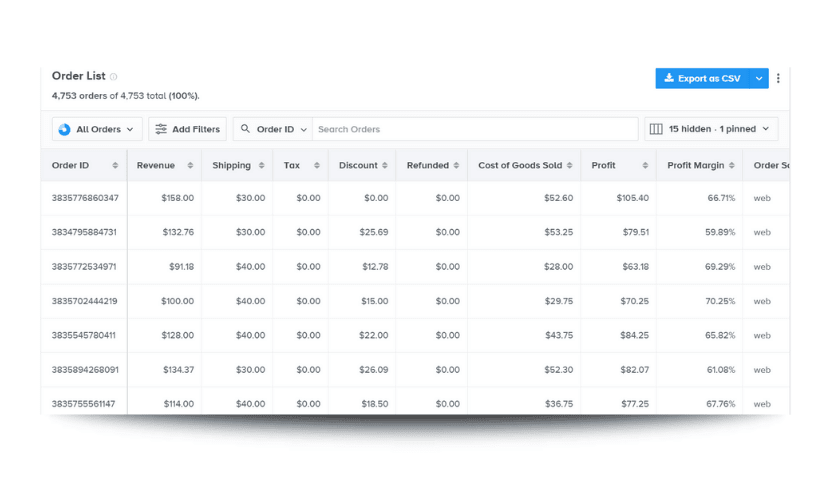Select order 3835772534971
Image resolution: width=832 pixels, height=500 pixels.
click(84, 266)
